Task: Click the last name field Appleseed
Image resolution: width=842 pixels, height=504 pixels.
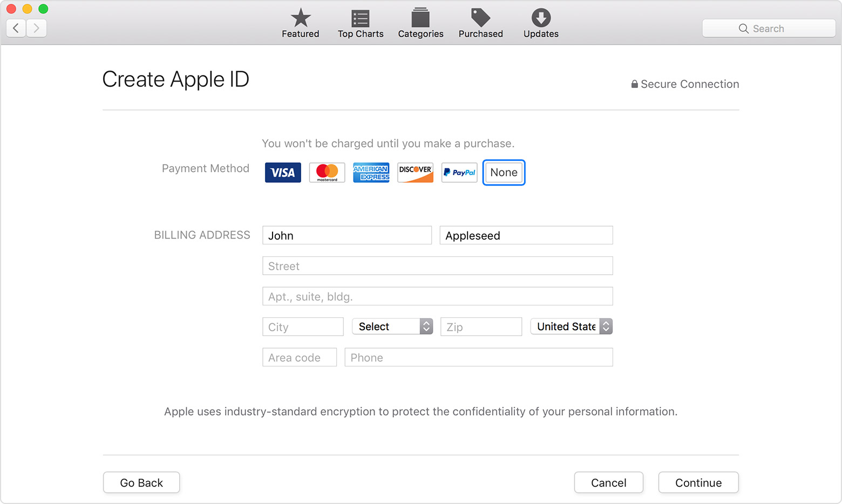Action: (x=526, y=235)
